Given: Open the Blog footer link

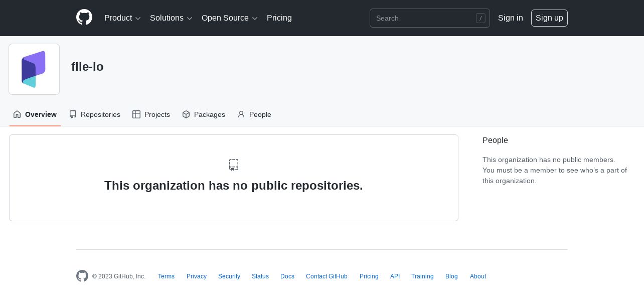Looking at the screenshot, I should [451, 276].
